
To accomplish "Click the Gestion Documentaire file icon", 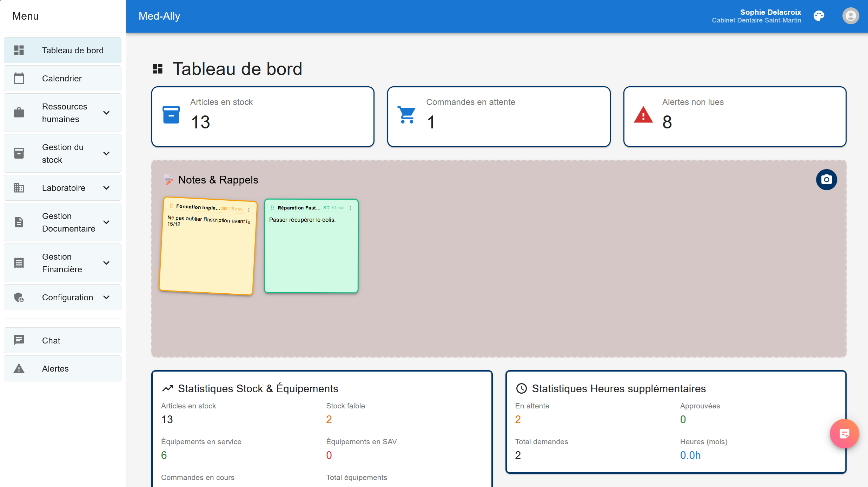I will point(19,222).
